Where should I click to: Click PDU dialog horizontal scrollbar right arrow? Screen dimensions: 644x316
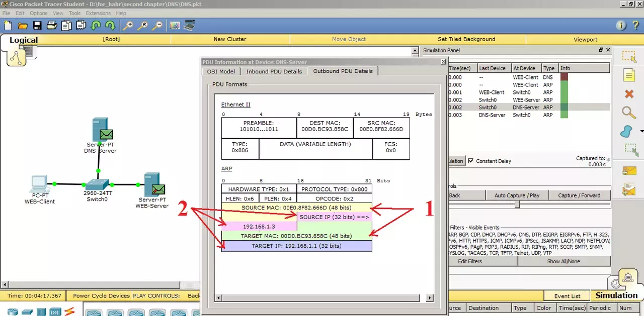[x=430, y=297]
